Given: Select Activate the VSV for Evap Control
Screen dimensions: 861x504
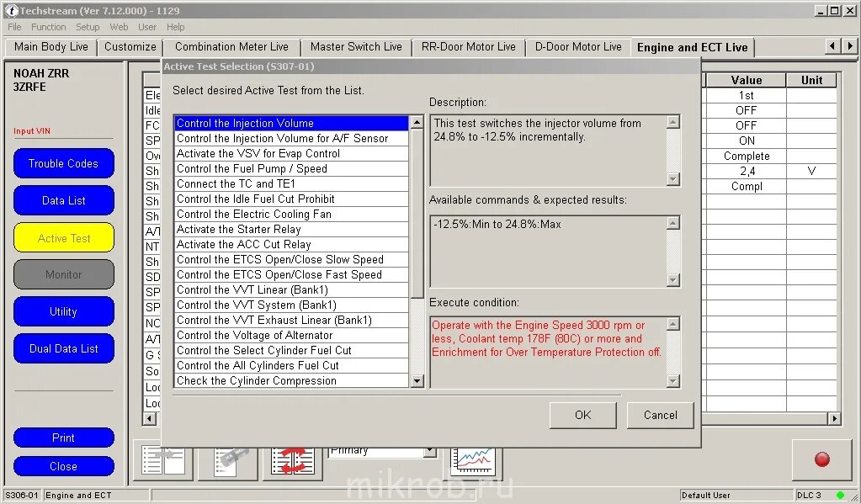Looking at the screenshot, I should 291,154.
